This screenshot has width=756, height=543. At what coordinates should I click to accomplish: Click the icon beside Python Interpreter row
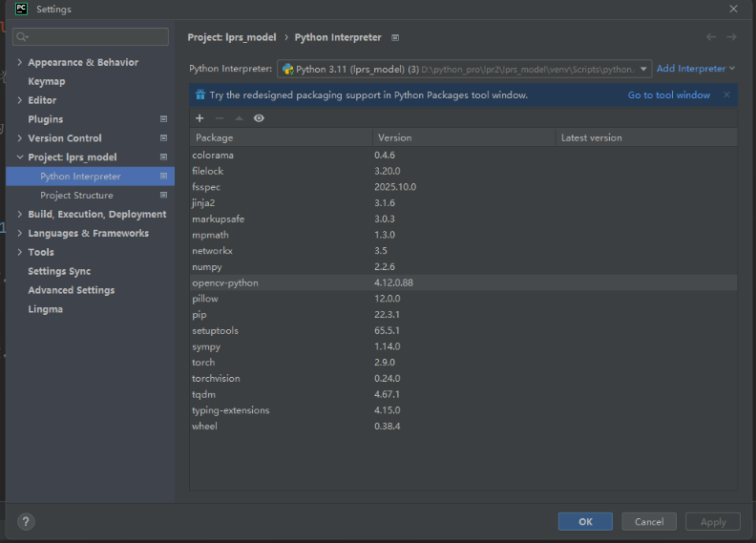(x=163, y=177)
